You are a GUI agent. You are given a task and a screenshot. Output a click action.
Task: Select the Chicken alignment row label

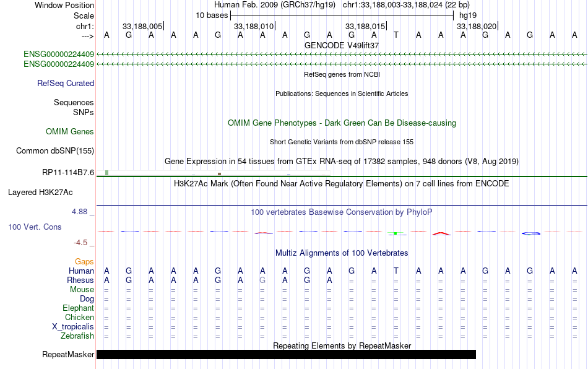pyautogui.click(x=79, y=317)
